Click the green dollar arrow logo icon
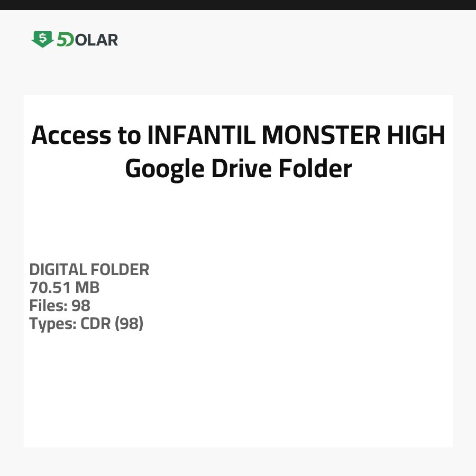The height and width of the screenshot is (476, 476). [42, 39]
